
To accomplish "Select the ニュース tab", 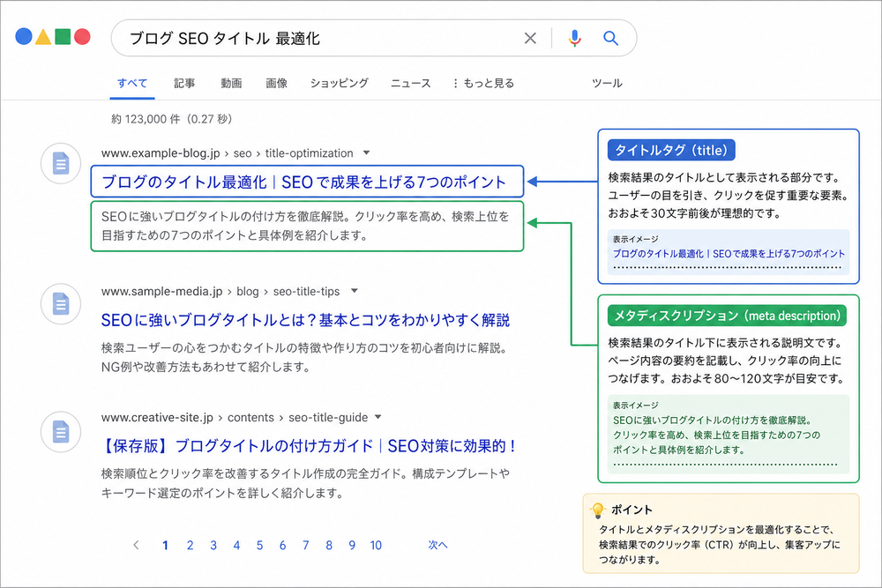I will [x=411, y=83].
